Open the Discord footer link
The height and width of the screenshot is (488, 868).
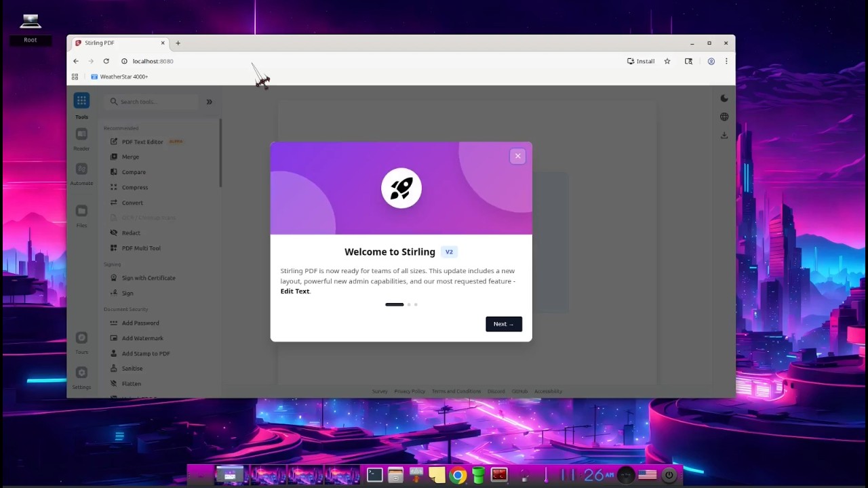pos(496,391)
